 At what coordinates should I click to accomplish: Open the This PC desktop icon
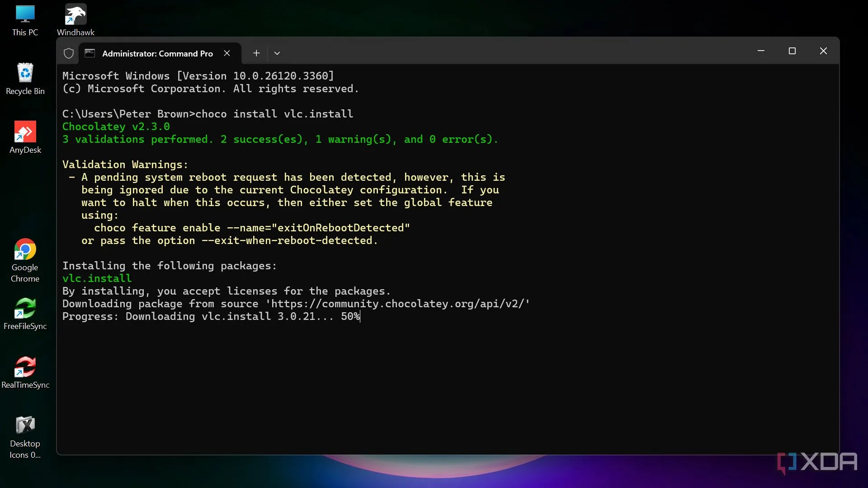(x=25, y=21)
